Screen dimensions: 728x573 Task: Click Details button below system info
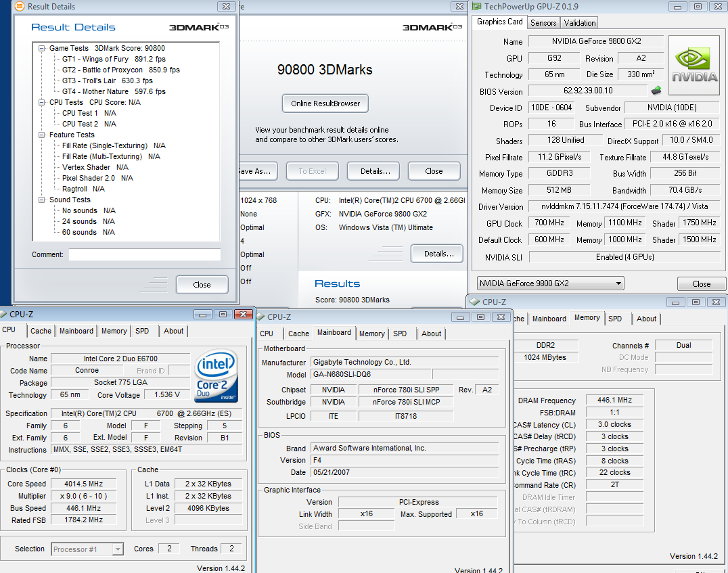click(x=437, y=254)
